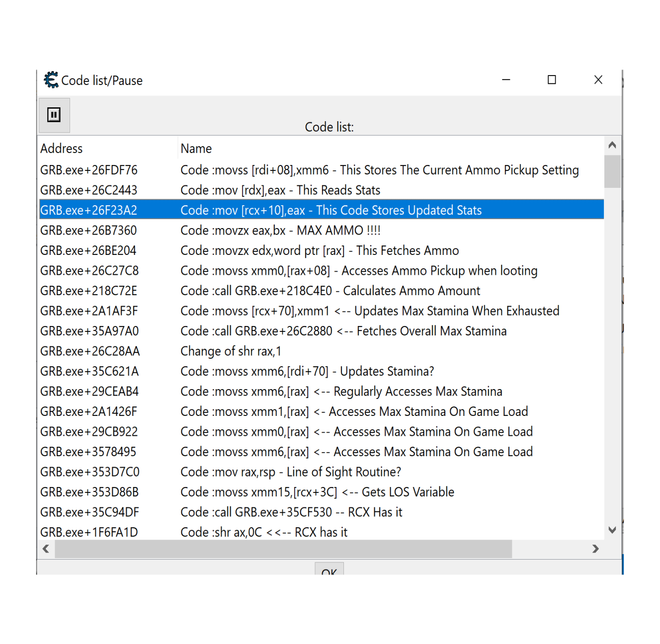Screen dimensions: 660x644
Task: Click the Name column header
Action: pyautogui.click(x=196, y=149)
